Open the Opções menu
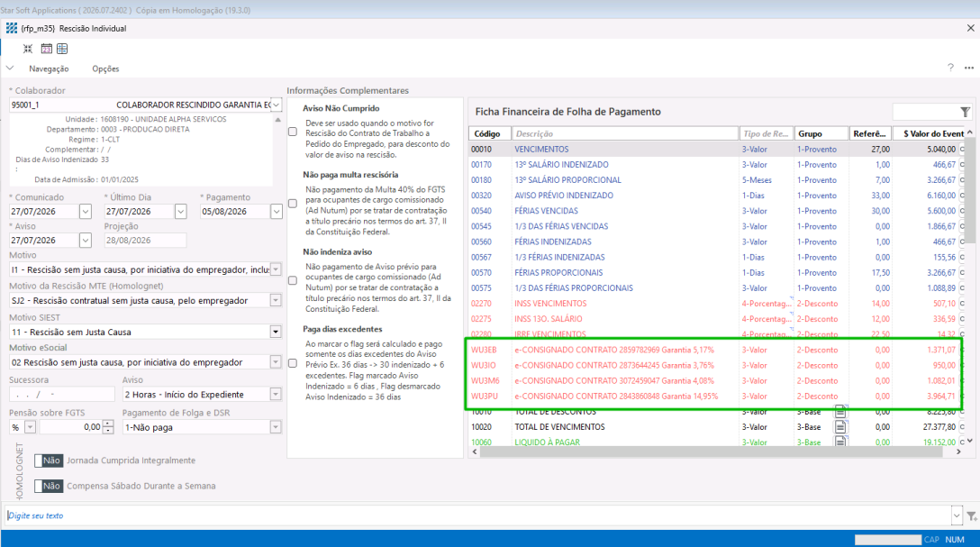The image size is (980, 547). click(105, 68)
